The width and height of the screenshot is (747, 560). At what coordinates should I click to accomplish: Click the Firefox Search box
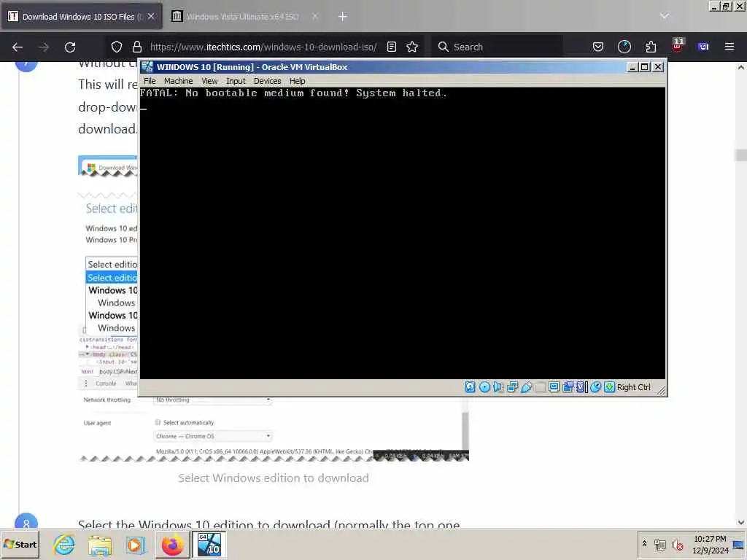tap(497, 47)
